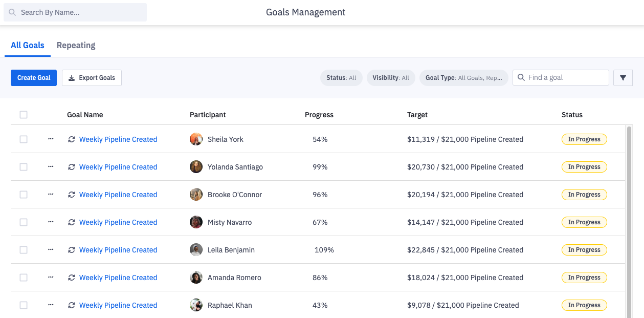The height and width of the screenshot is (318, 644).
Task: Open the Visibility: All filter dropdown
Action: point(391,77)
